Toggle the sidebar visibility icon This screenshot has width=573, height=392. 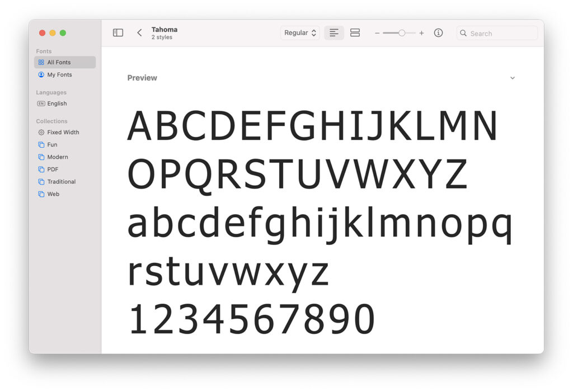coord(118,32)
